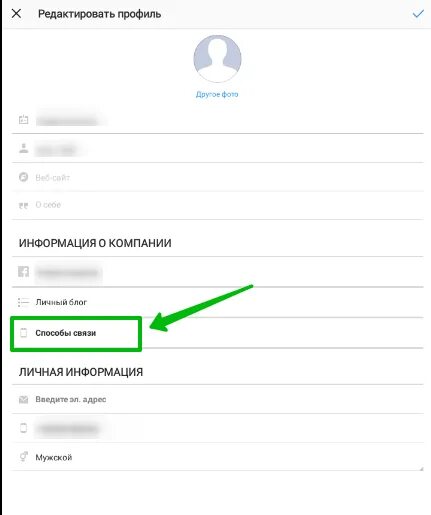Click the quote icon by 'О себе'
431x515 pixels.
click(23, 205)
